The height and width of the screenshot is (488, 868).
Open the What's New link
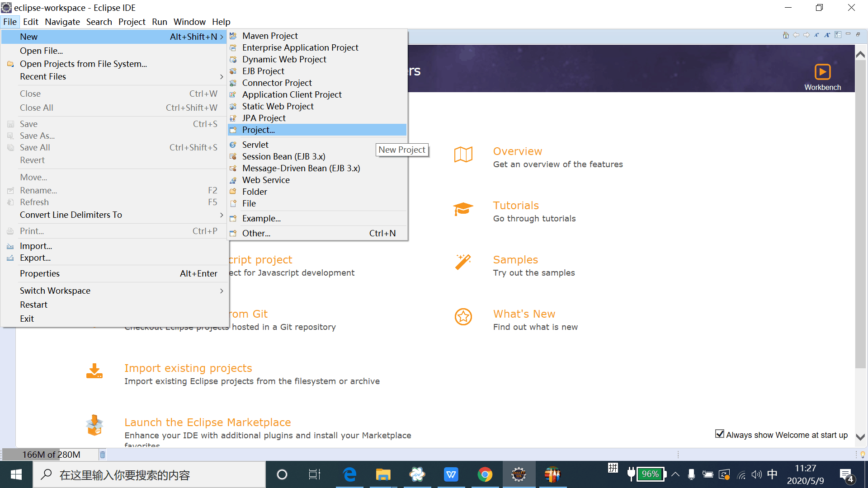pyautogui.click(x=524, y=314)
